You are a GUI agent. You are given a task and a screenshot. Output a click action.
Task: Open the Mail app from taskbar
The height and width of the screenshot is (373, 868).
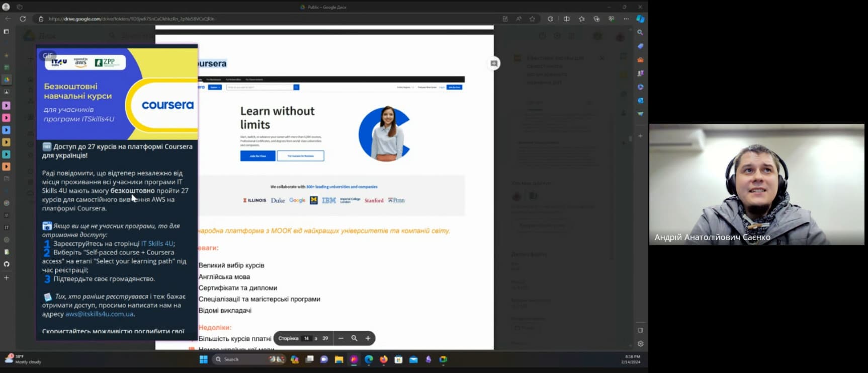[x=413, y=359]
